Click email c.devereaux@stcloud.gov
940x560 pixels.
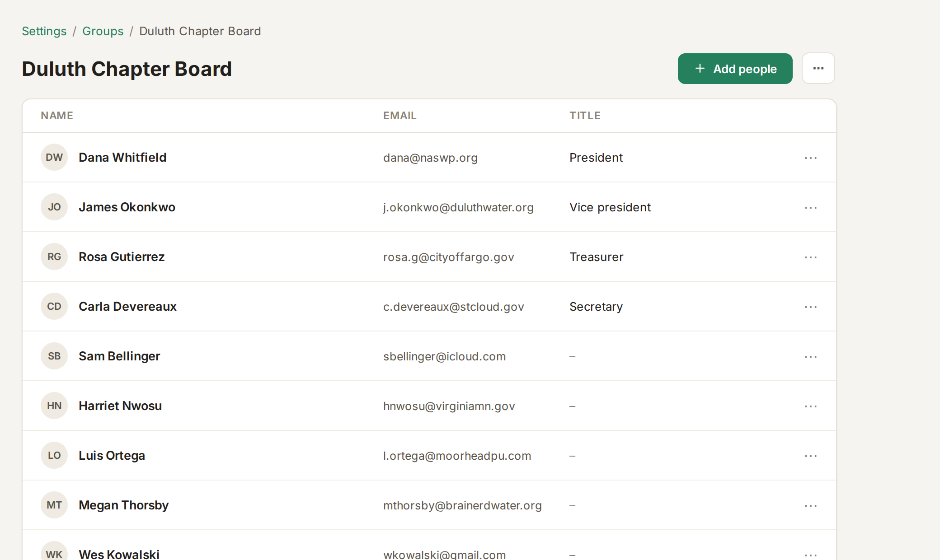pyautogui.click(x=454, y=307)
